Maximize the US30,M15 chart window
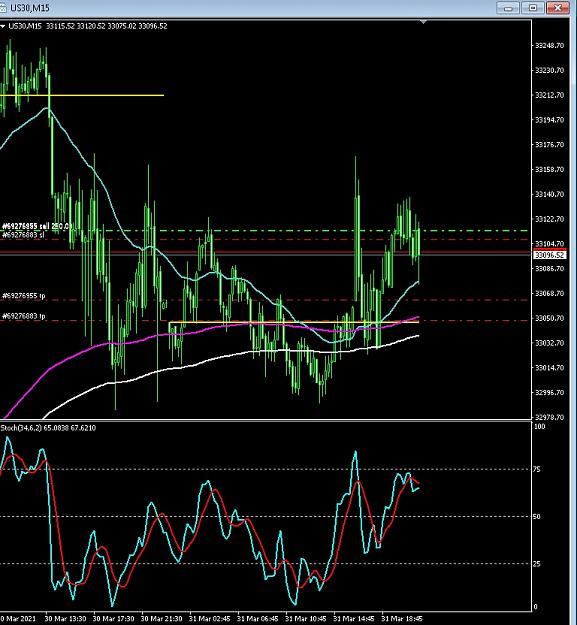The width and height of the screenshot is (577, 625). tap(533, 8)
